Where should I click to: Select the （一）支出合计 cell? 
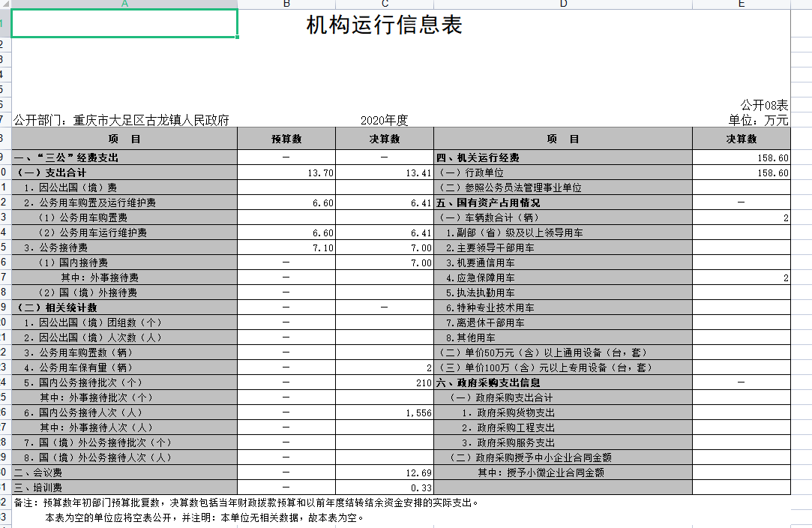(x=124, y=172)
